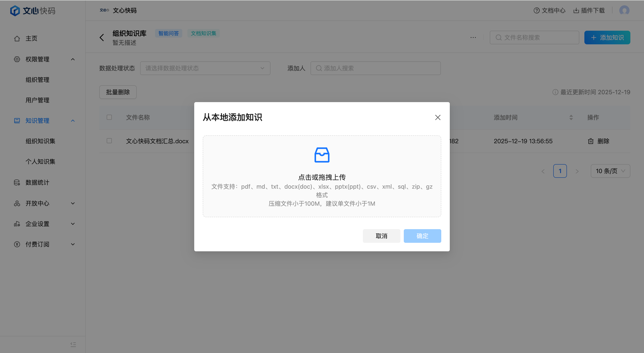Click the 文心快码 logo in the sidebar

click(33, 10)
